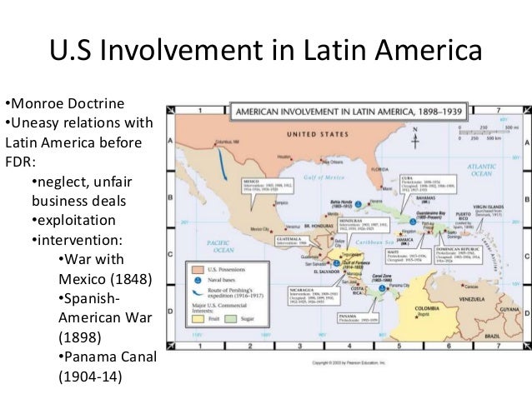Click the green Sugar swatch in legend
This screenshot has height=399, width=532.
point(231,319)
